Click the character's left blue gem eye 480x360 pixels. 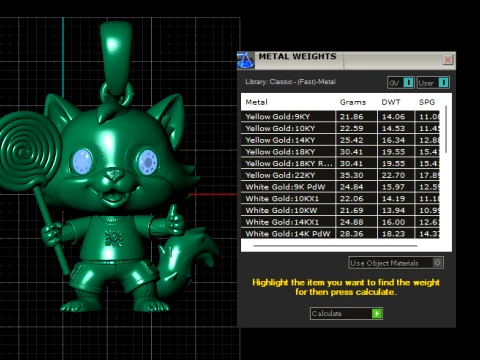point(82,161)
